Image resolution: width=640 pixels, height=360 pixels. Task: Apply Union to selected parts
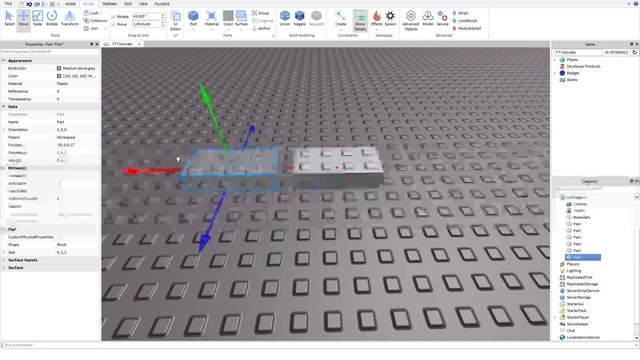[285, 18]
